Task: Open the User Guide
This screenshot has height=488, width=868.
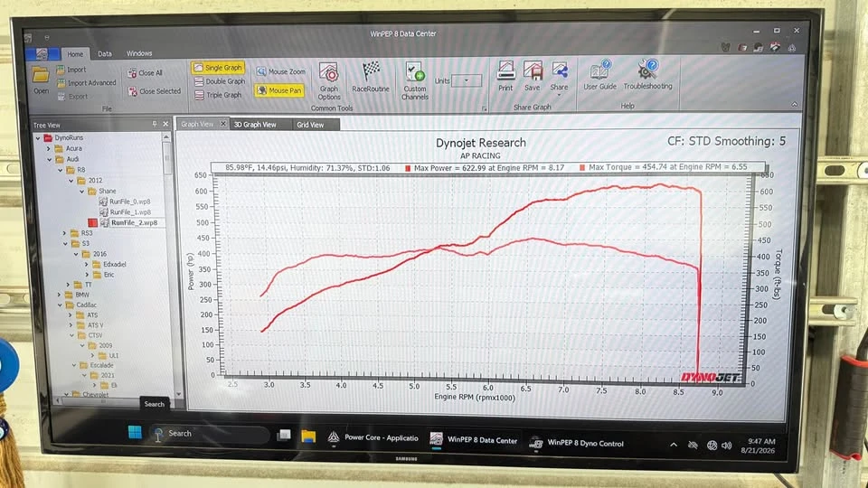Action: tap(599, 75)
